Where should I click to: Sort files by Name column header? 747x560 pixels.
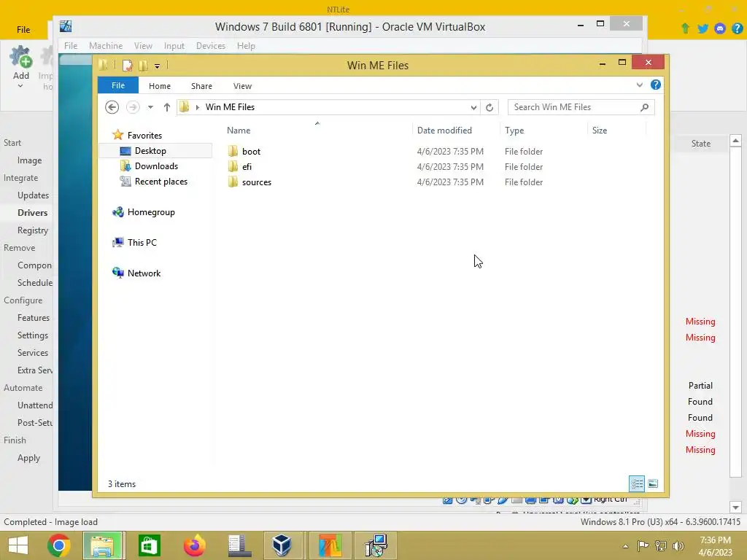point(239,130)
